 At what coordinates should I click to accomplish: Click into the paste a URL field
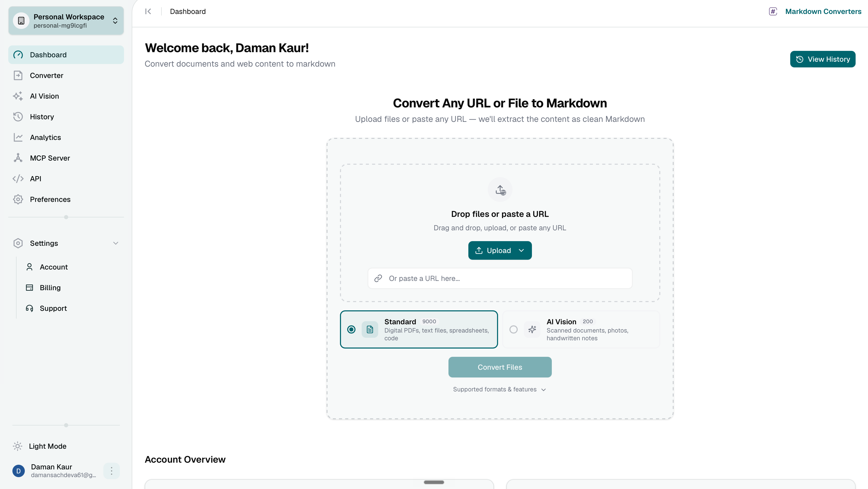click(x=500, y=278)
